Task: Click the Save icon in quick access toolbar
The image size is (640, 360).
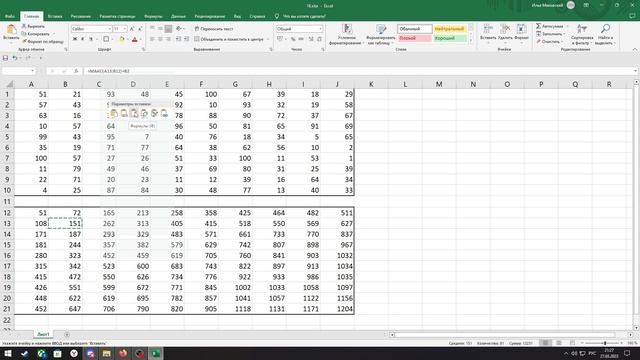Action: pyautogui.click(x=5, y=58)
